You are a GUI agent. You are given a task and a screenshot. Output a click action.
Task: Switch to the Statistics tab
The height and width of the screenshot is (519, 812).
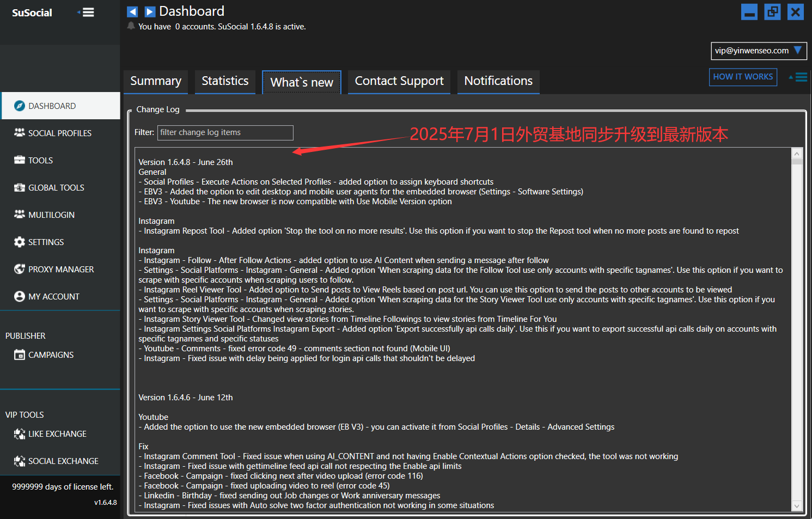click(225, 81)
